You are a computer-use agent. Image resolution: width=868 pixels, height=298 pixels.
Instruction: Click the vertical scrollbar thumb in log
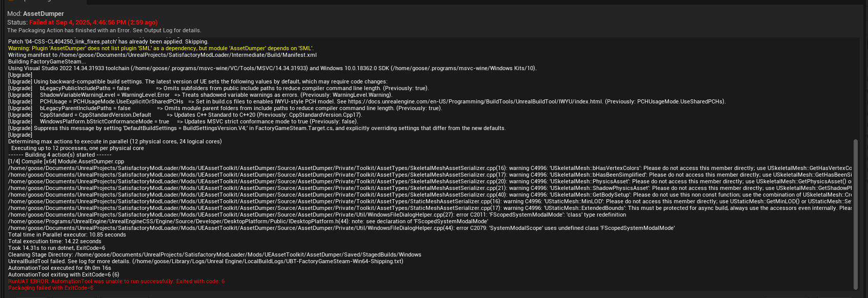(855, 214)
